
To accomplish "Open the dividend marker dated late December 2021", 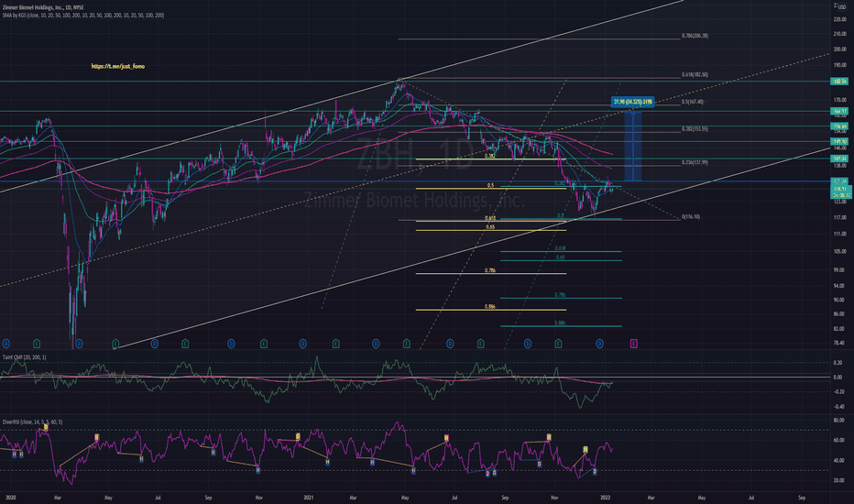I will point(599,344).
